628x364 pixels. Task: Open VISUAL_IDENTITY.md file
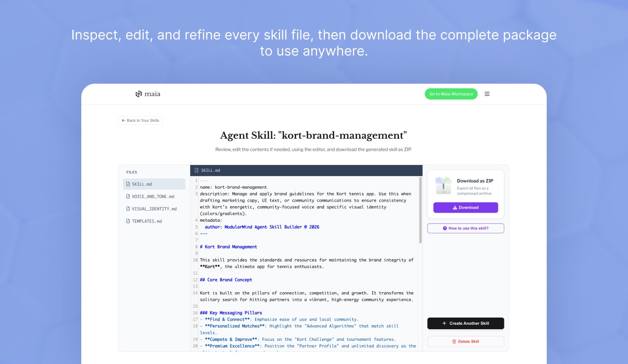pyautogui.click(x=154, y=209)
